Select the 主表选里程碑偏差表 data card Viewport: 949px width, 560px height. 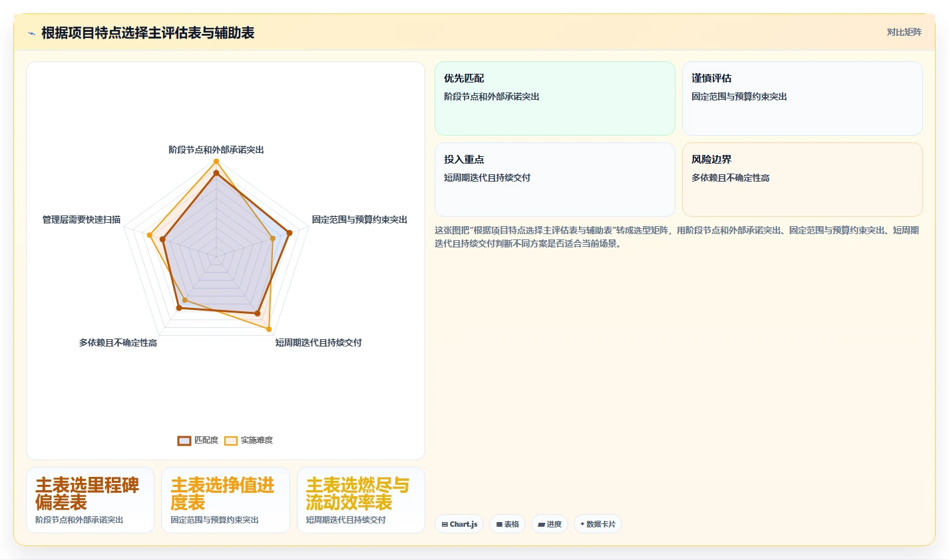tap(90, 500)
